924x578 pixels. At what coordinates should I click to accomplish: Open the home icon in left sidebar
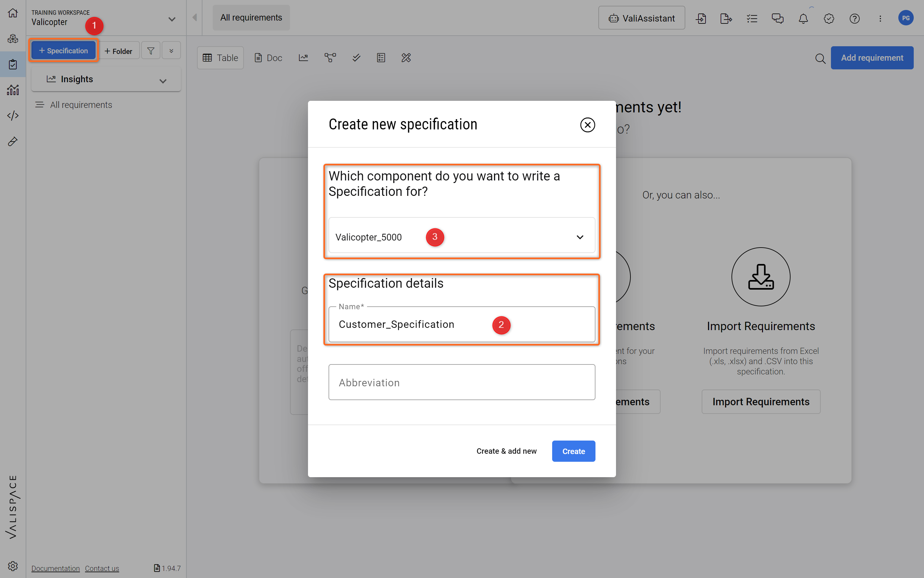13,13
